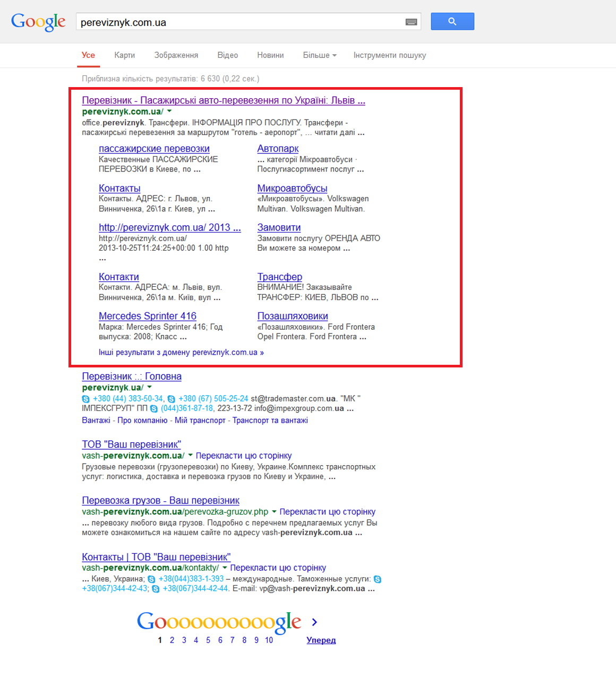Open result ТОВ "Ваш перевізник"
616x677 pixels.
click(132, 444)
